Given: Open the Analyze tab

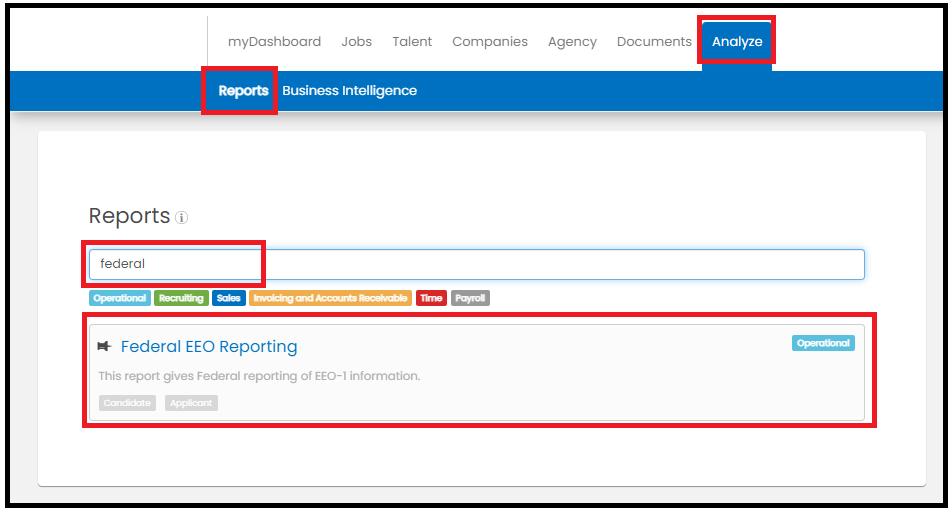Looking at the screenshot, I should point(737,42).
